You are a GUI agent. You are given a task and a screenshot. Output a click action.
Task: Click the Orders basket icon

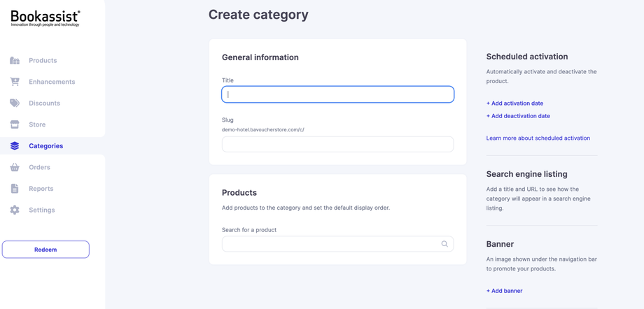(x=15, y=168)
